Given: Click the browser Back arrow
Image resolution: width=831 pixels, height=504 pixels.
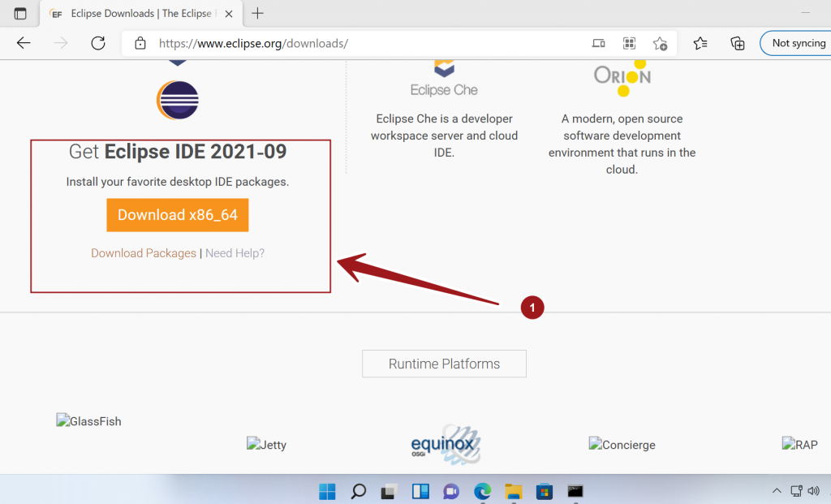Looking at the screenshot, I should pos(24,43).
